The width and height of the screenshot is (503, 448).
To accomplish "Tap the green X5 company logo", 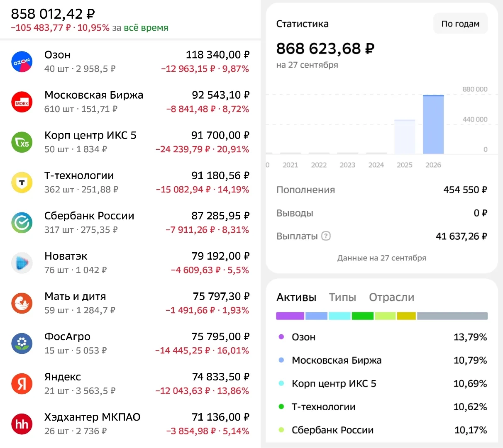I will pos(22,142).
